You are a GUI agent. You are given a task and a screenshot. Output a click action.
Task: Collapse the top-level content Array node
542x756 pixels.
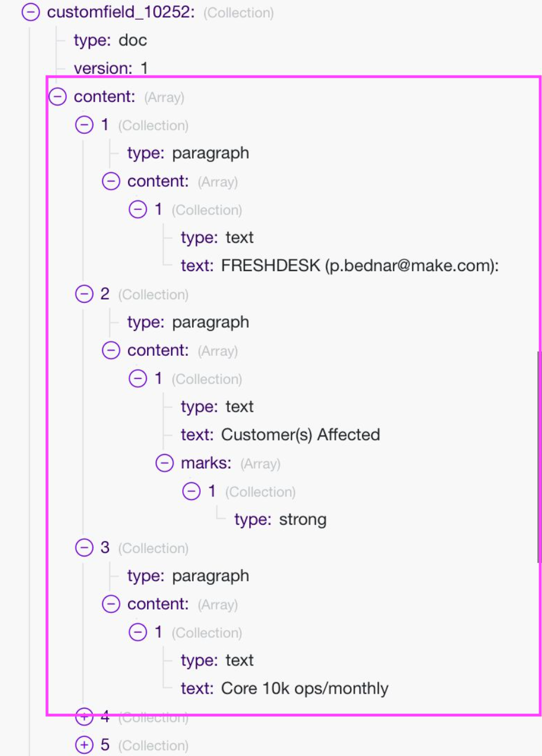[x=58, y=97]
